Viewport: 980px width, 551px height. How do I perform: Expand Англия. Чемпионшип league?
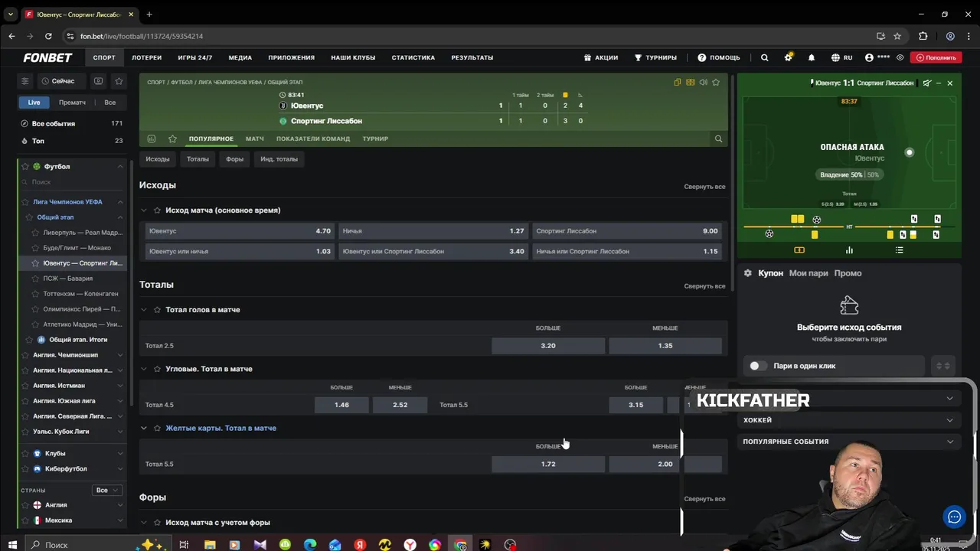pos(120,355)
